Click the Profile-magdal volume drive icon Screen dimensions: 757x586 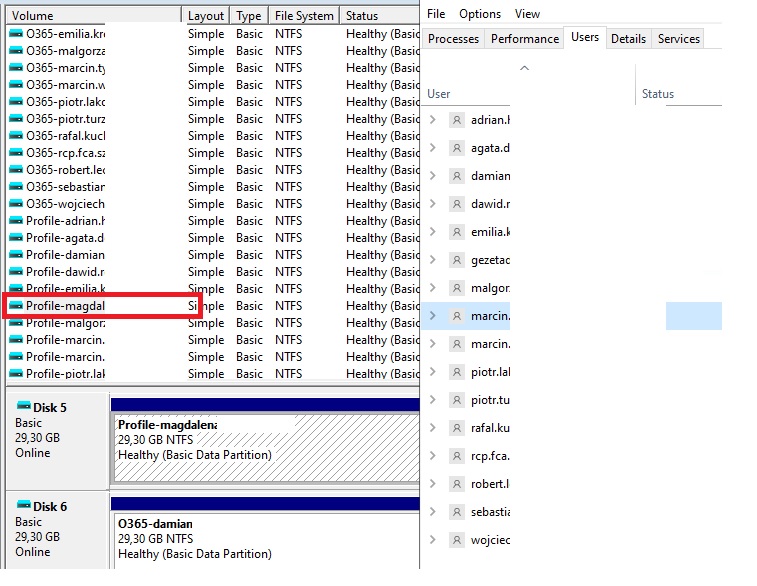tap(16, 306)
